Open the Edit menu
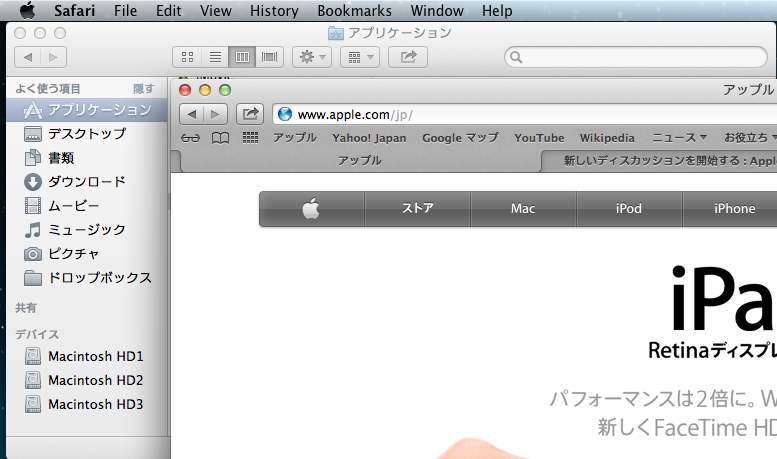Image resolution: width=777 pixels, height=459 pixels. 168,10
